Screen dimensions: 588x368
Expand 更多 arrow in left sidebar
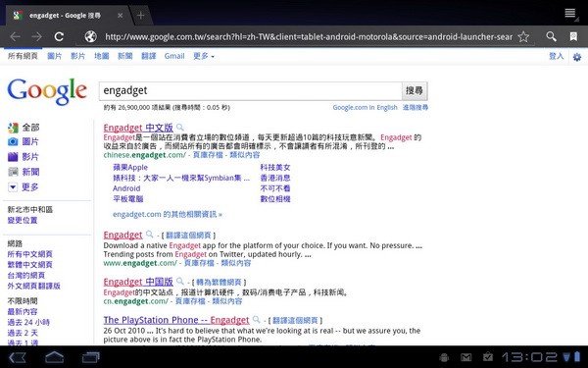(13, 187)
